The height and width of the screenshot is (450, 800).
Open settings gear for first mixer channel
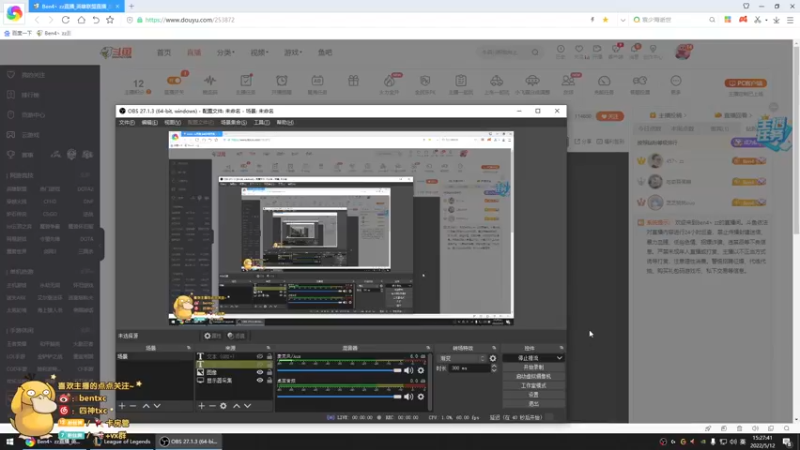coord(421,370)
